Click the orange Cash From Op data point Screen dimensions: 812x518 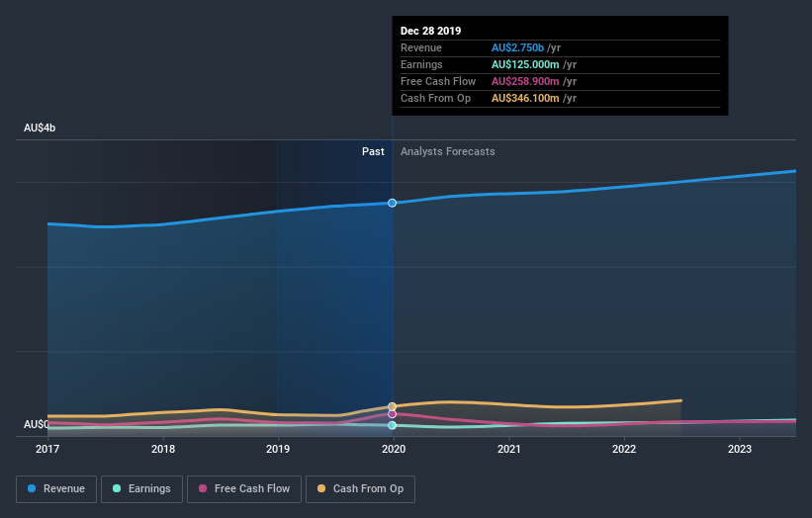point(392,406)
